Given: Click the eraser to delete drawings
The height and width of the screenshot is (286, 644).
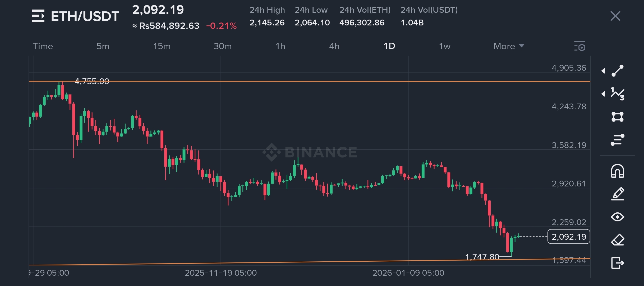Looking at the screenshot, I should 618,240.
